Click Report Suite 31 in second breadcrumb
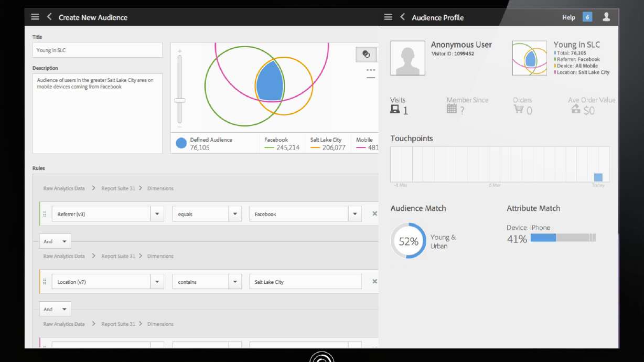Viewport: 644px width, 362px height. 119,256
